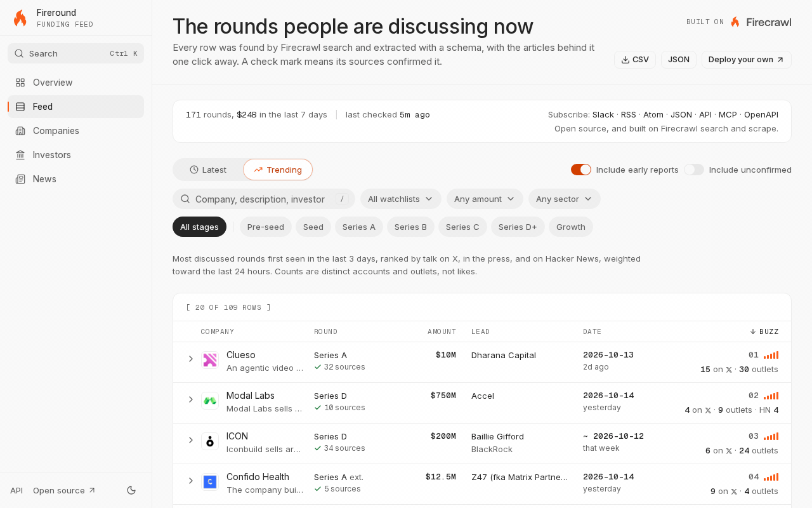Select the All stages filter
The height and width of the screenshot is (508, 812).
click(199, 227)
